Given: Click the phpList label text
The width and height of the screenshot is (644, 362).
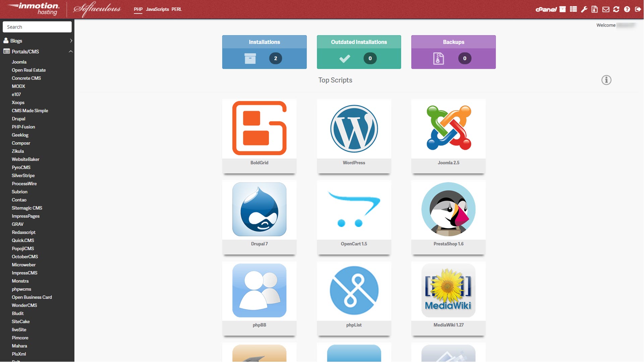Looking at the screenshot, I should [354, 325].
